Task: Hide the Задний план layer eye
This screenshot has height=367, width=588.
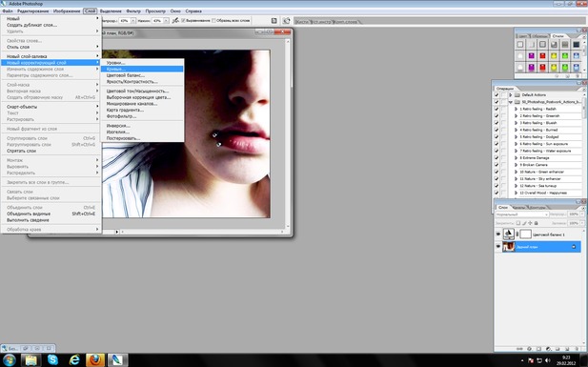Action: 498,247
